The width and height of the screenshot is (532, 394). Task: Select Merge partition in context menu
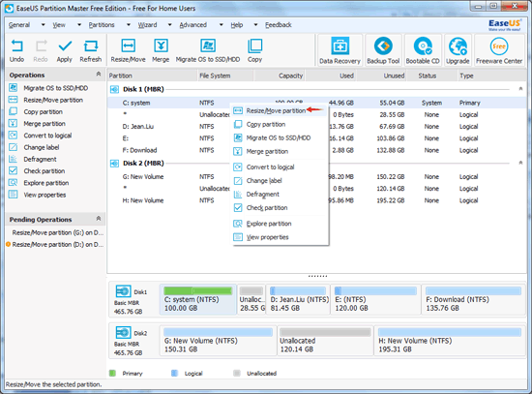tap(280, 151)
